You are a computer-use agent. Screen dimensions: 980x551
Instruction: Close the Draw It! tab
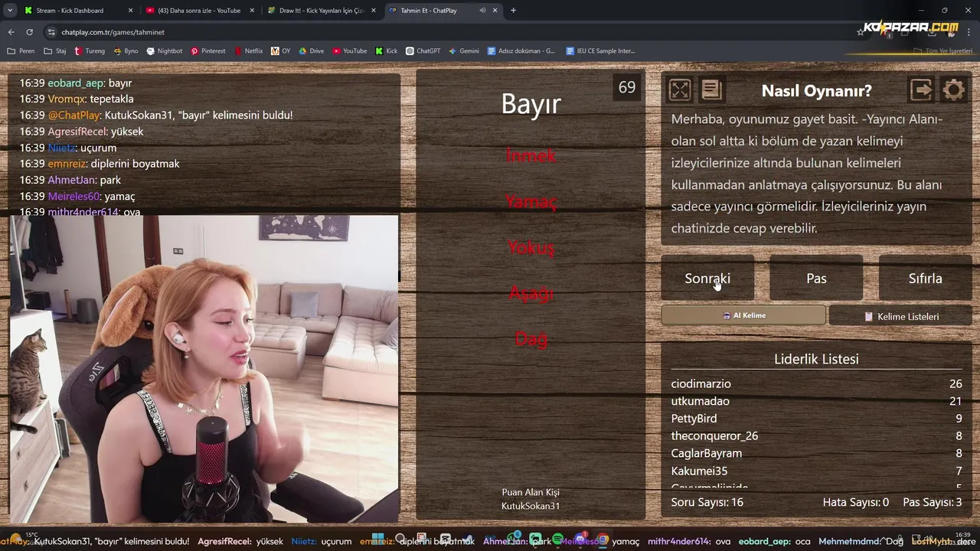coord(373,11)
